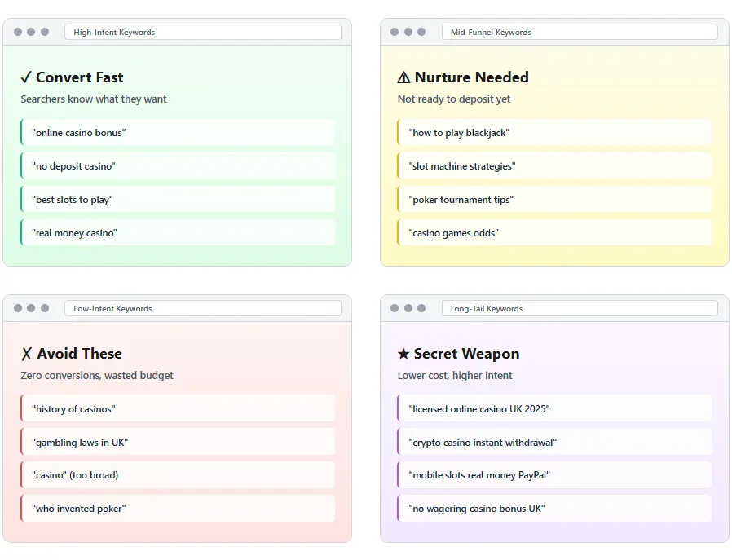This screenshot has width=732, height=560.
Task: Click the High-Intent Keywords address bar
Action: coord(202,33)
